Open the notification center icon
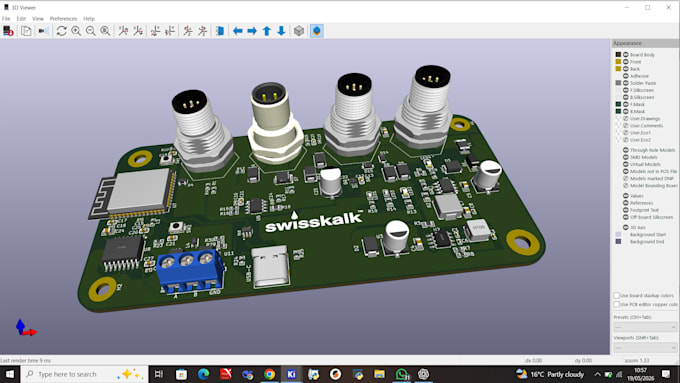Screen dimensions: 680x383 pyautogui.click(x=667, y=374)
